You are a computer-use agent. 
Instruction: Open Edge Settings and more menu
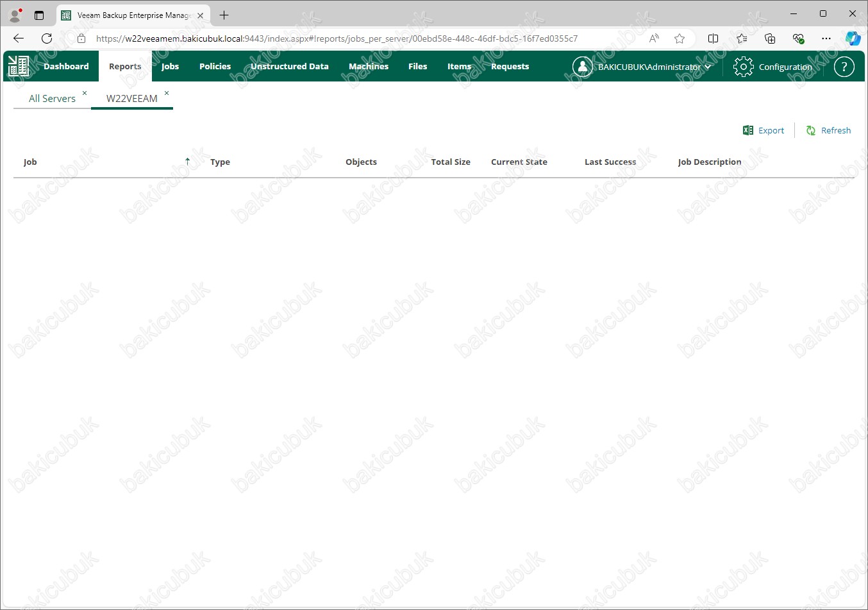tap(826, 38)
